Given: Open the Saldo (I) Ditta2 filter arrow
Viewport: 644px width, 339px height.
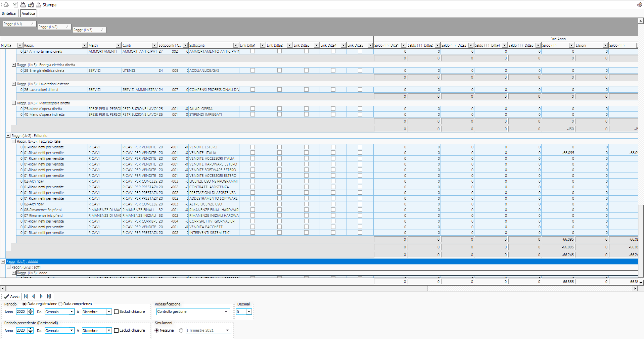Looking at the screenshot, I should pyautogui.click(x=437, y=45).
